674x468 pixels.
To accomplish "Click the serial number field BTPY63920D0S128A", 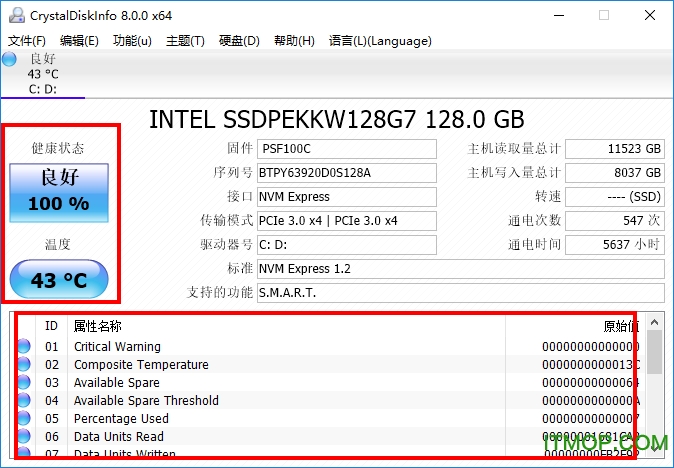I will point(346,173).
